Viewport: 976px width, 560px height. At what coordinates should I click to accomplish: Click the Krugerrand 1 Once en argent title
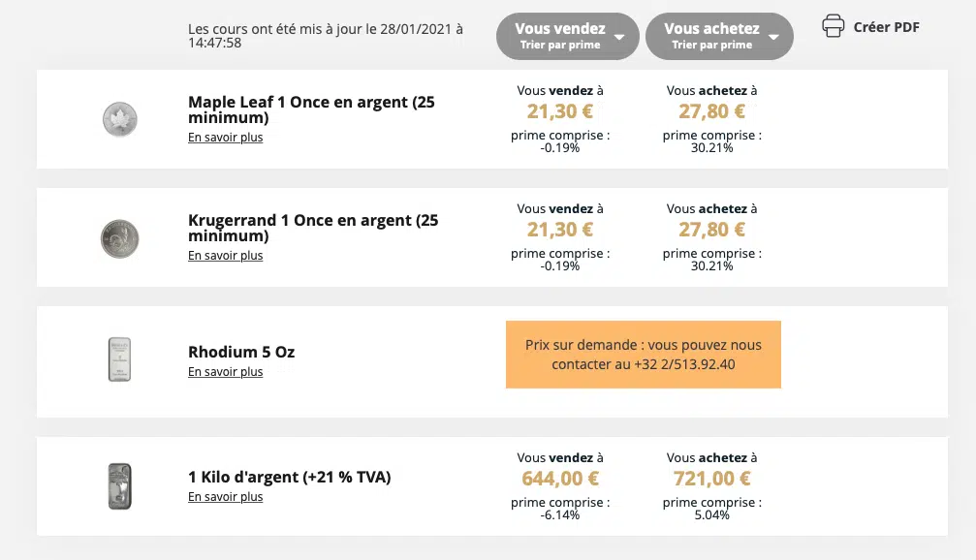(x=313, y=228)
